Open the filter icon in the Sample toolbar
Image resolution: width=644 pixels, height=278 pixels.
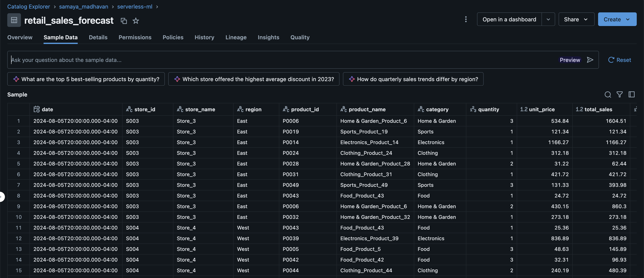620,95
